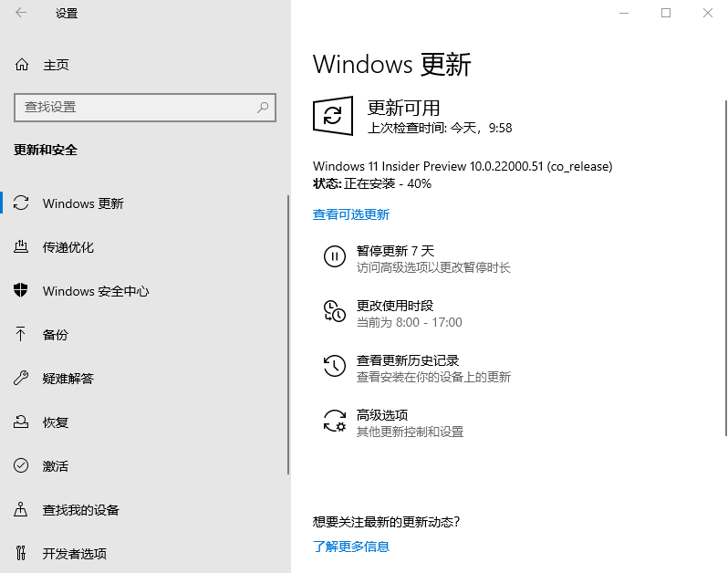Image resolution: width=728 pixels, height=573 pixels.
Task: Click the 想要关注最新的更新动态? text
Action: [x=386, y=522]
